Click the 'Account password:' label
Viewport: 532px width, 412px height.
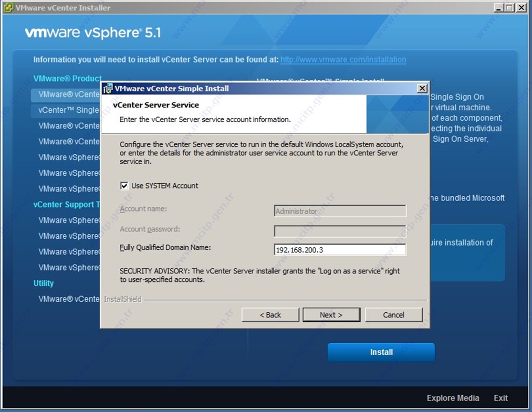150,229
